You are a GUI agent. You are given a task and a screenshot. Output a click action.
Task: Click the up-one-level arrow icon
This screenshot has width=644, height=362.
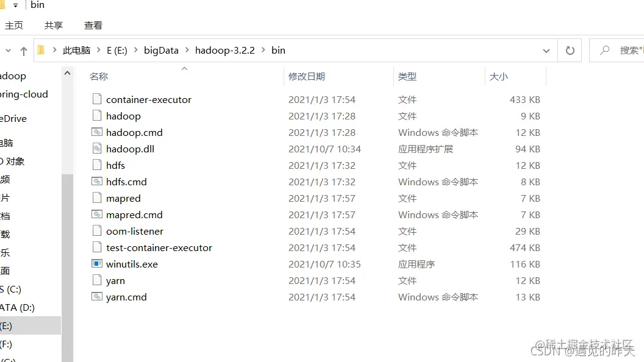click(x=23, y=51)
